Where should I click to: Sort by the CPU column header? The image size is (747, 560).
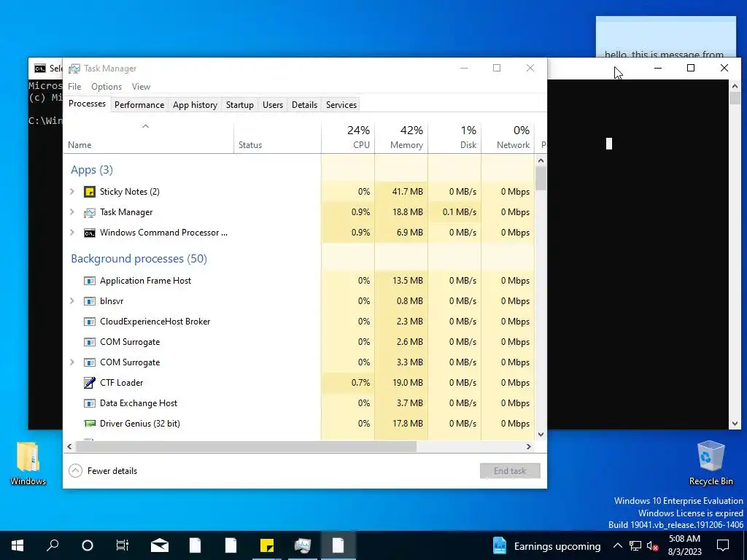pyautogui.click(x=348, y=138)
